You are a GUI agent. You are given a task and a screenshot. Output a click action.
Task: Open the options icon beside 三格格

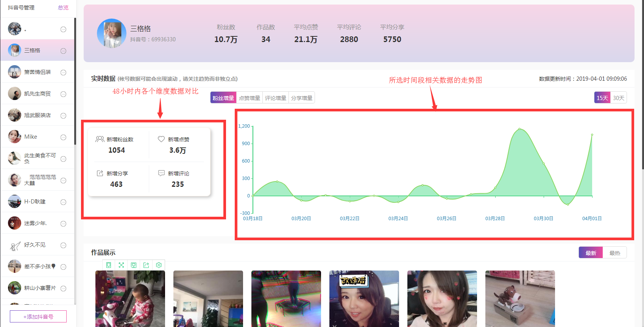click(x=63, y=51)
